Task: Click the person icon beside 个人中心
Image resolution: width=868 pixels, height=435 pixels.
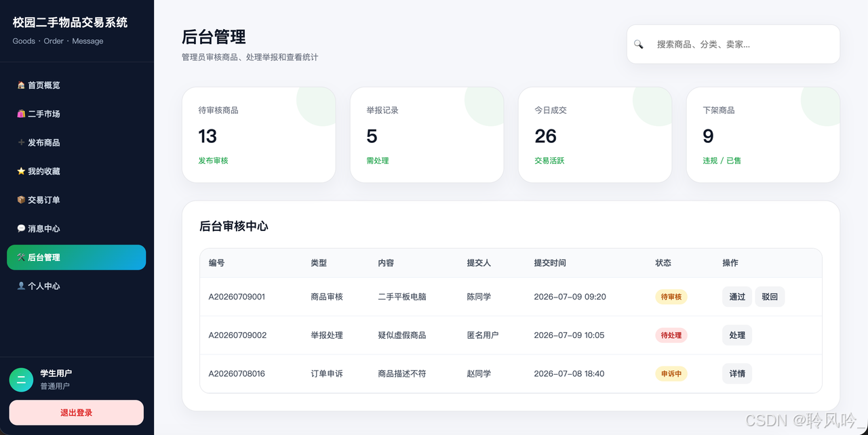Action: [21, 286]
